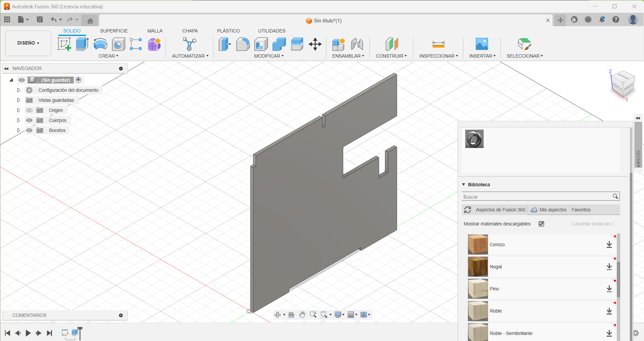
Task: Switch to the UTILIDADES tab
Action: tap(272, 31)
